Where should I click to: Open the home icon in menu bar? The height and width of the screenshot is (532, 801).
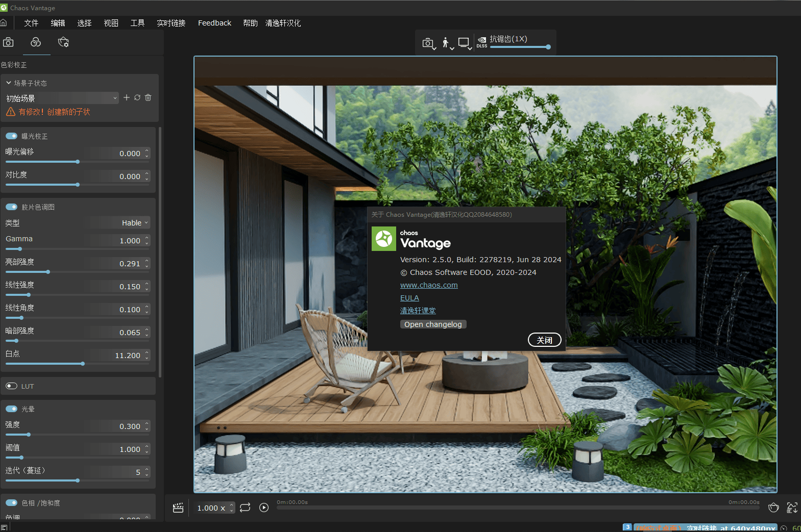(x=4, y=23)
